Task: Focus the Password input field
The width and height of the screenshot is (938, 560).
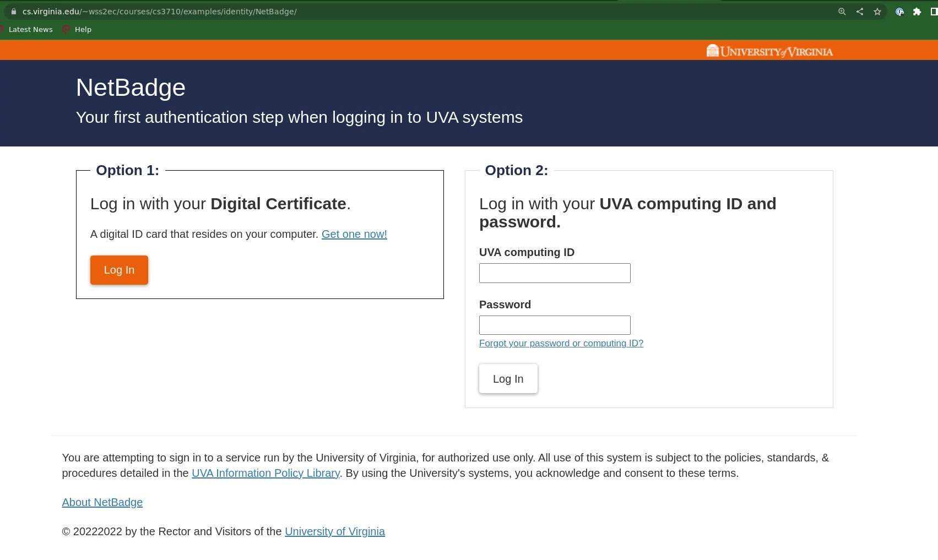Action: (x=555, y=325)
